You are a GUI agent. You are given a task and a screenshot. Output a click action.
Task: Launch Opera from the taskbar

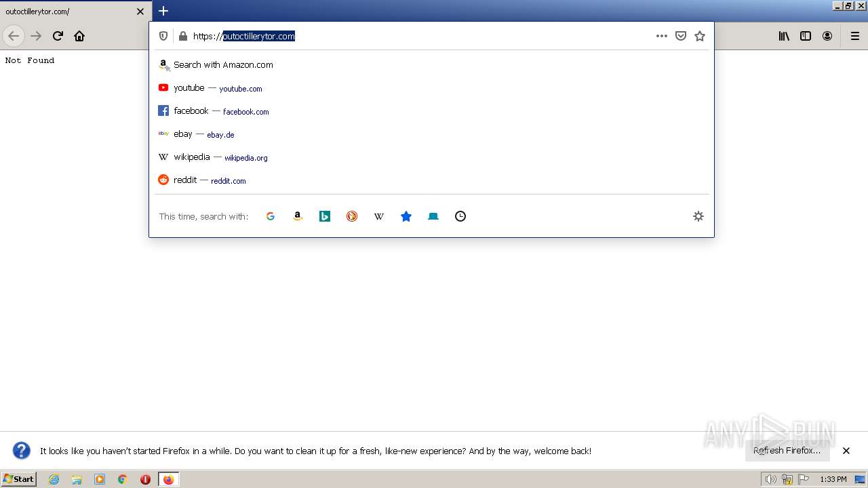click(145, 479)
